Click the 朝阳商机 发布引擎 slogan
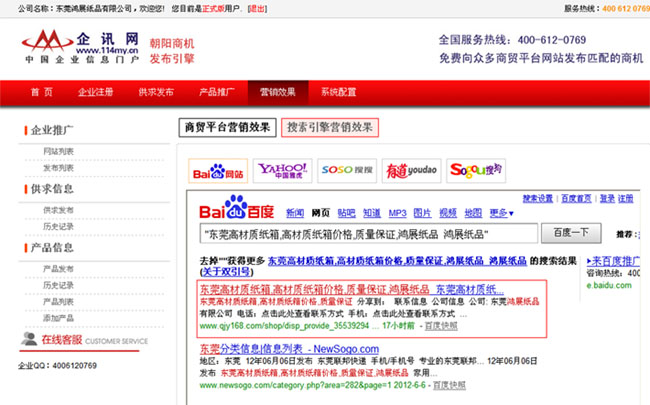Viewport: 650px width, 405px height. tap(172, 51)
